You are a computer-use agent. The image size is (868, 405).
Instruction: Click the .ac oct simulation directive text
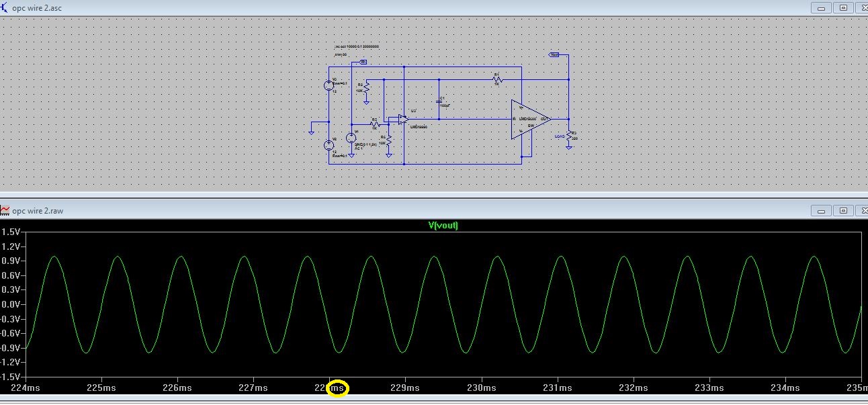click(357, 46)
